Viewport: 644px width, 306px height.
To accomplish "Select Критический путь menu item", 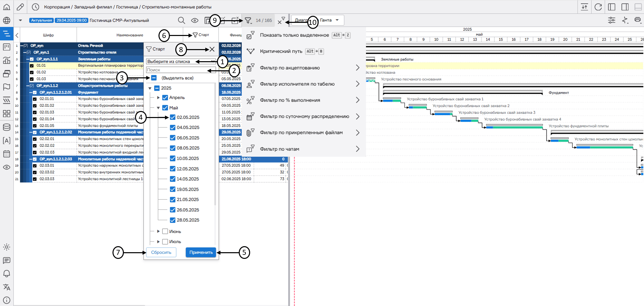I will (x=281, y=51).
